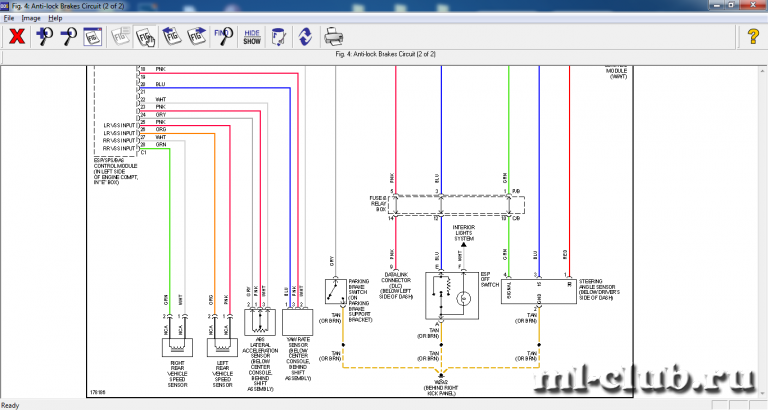This screenshot has width=768, height=410.
Task: Select the FIG hand pan tool
Action: point(145,37)
